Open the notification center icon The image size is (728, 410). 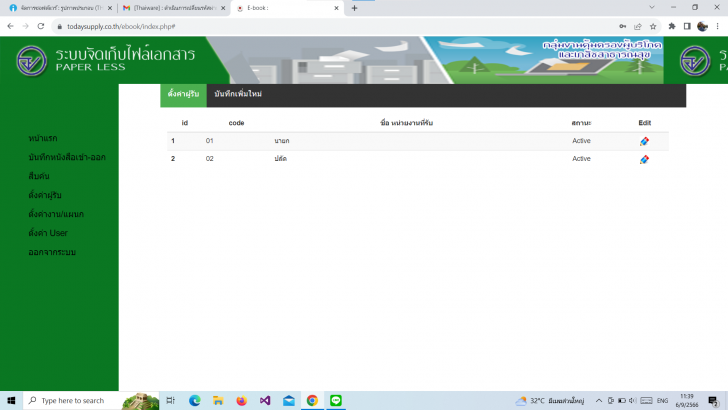(x=714, y=401)
